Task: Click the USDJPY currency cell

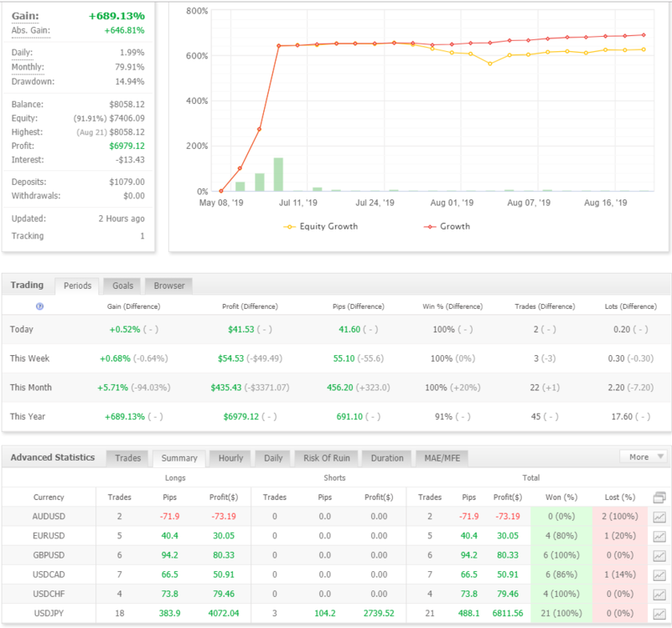Action: click(49, 614)
